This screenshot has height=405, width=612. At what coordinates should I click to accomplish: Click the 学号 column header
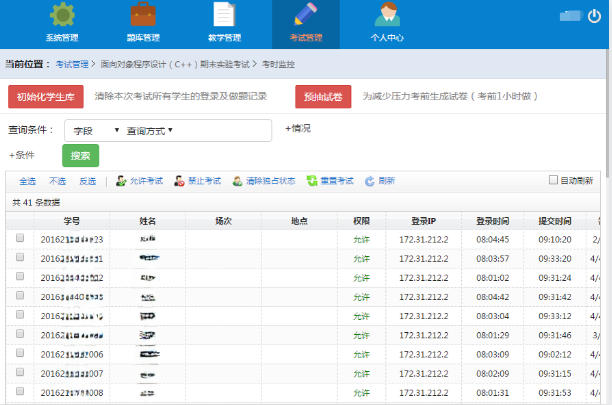pos(72,220)
